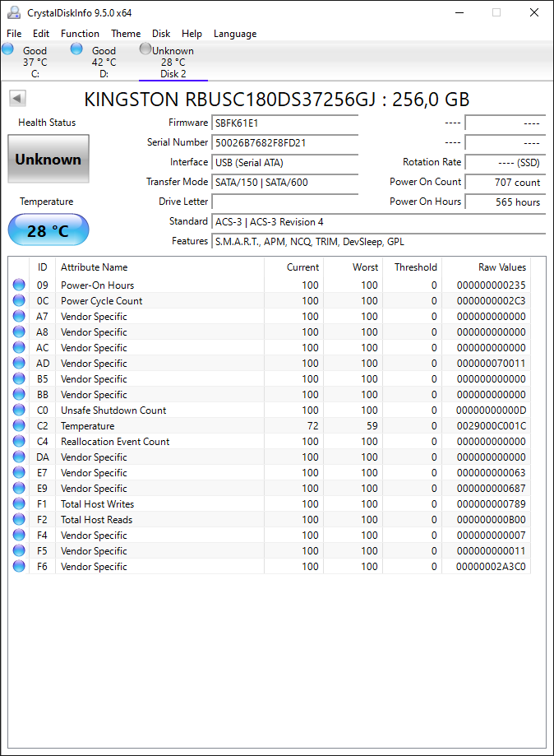554x756 pixels.
Task: Click status orb for attribute F6 row
Action: (19, 567)
